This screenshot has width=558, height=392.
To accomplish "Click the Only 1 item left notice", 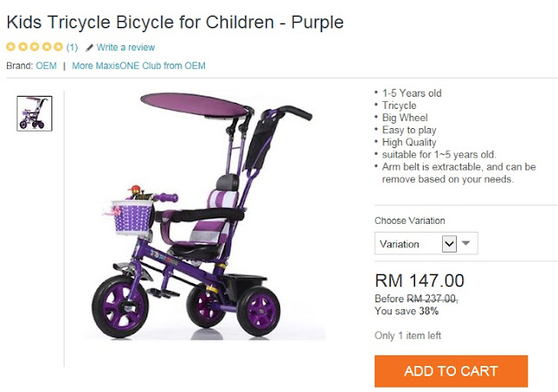I will (x=408, y=335).
